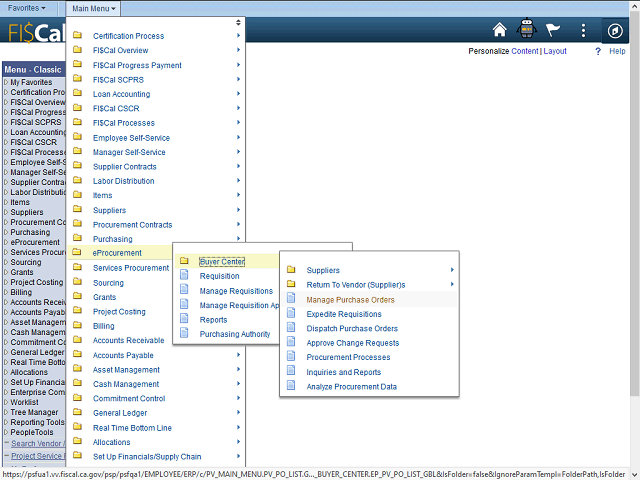The image size is (640, 480).
Task: Open Manage Requisitions from eProcurement submenu
Action: pos(236,291)
